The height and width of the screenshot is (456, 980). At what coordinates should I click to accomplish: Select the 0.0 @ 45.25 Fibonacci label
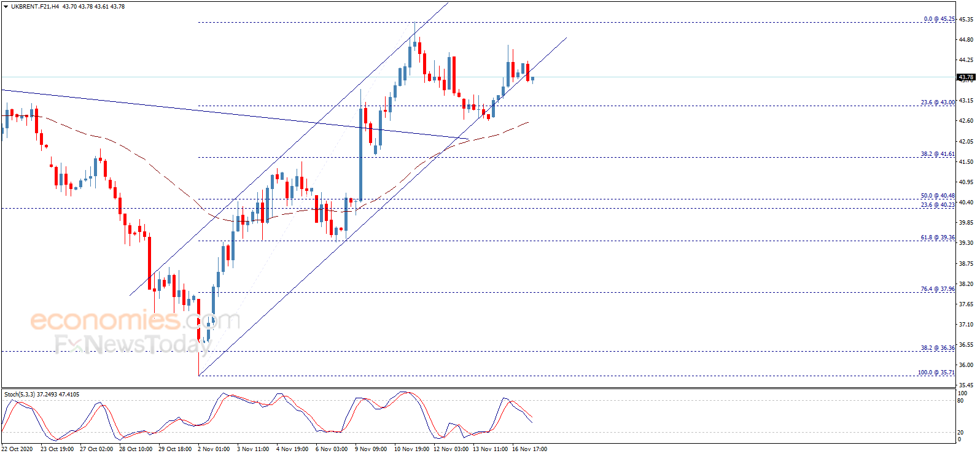939,19
